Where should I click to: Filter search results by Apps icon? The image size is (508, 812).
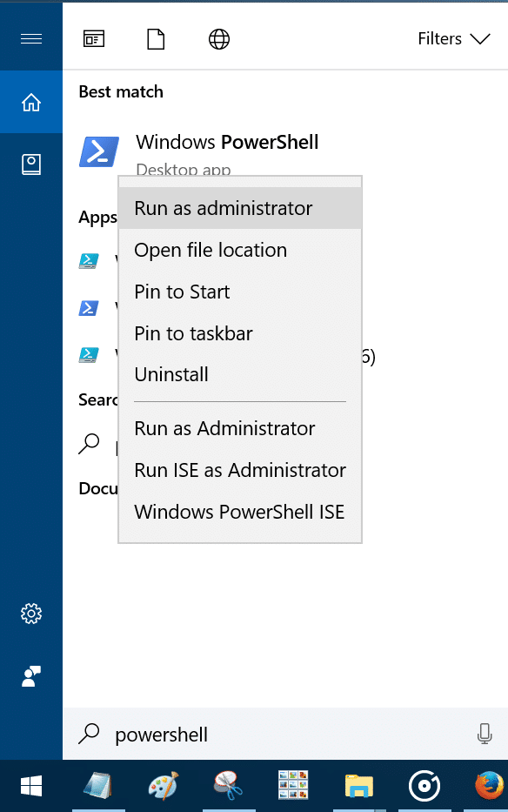click(x=94, y=38)
